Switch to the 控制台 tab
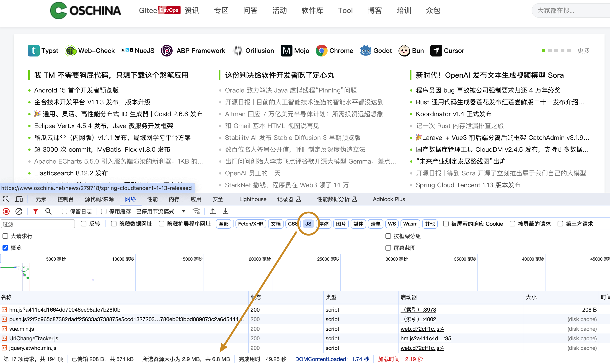The width and height of the screenshot is (610, 364). tap(65, 199)
